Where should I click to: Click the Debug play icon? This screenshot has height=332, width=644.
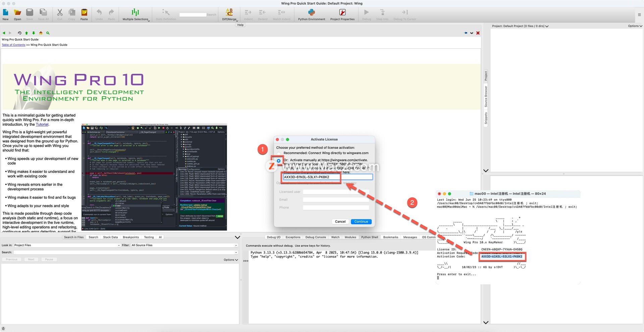click(x=367, y=12)
